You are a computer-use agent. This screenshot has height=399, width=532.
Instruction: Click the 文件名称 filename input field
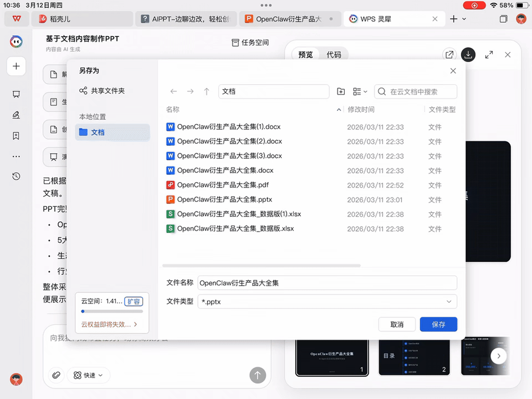(x=327, y=283)
